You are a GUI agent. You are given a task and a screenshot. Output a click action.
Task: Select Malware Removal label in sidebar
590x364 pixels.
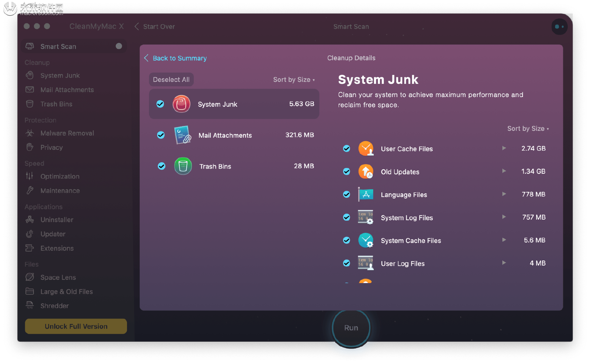(67, 133)
